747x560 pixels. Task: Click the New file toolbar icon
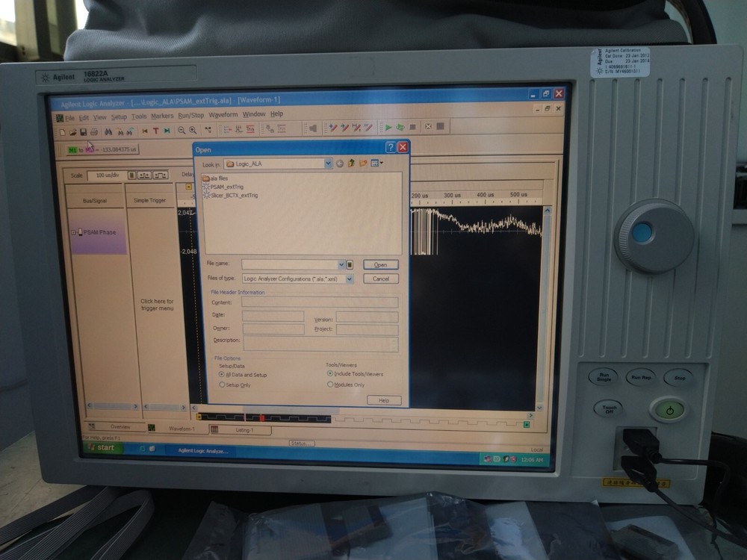pyautogui.click(x=62, y=132)
